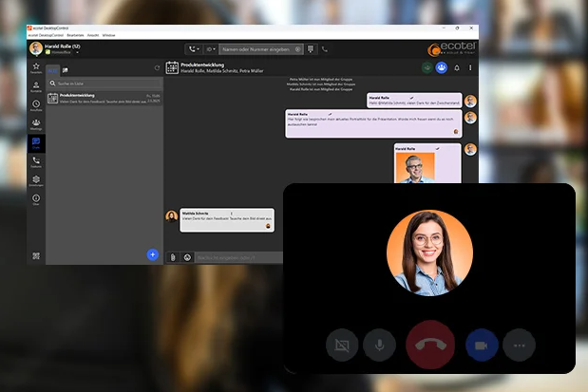
Task: Click the blue plus new chat button
Action: pyautogui.click(x=152, y=254)
